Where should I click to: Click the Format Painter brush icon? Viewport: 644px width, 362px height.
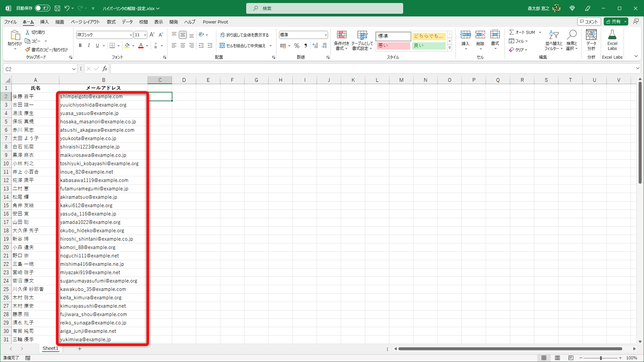point(28,50)
